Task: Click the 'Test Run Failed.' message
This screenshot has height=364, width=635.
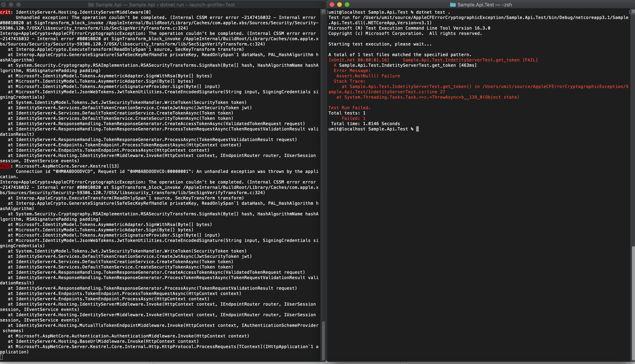Action: coord(349,108)
